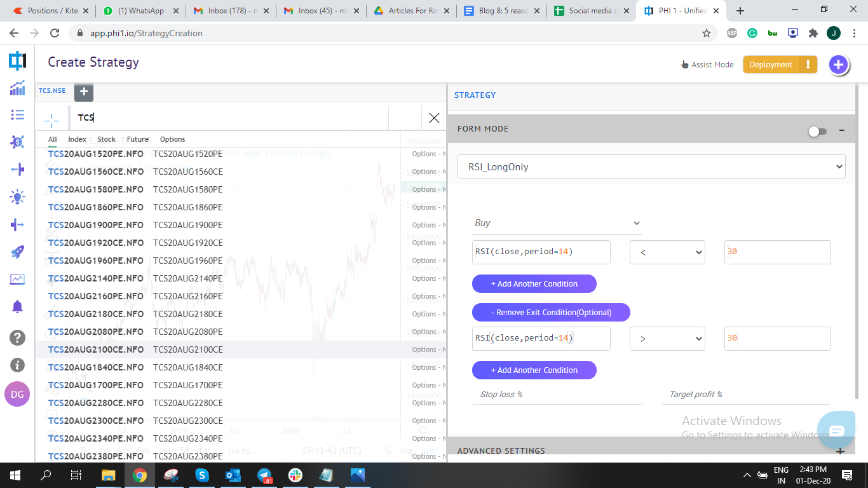
Task: Switch to the WhatsApp browser tab
Action: click(x=141, y=11)
